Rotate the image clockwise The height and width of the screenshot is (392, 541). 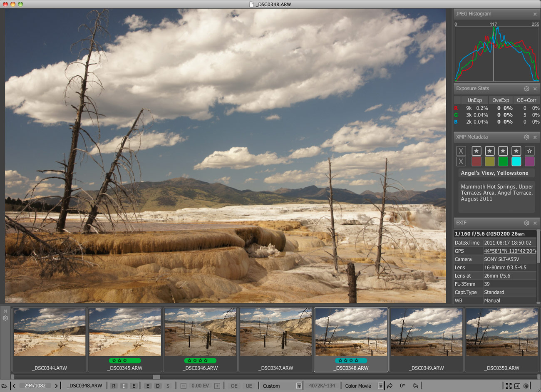click(x=390, y=386)
